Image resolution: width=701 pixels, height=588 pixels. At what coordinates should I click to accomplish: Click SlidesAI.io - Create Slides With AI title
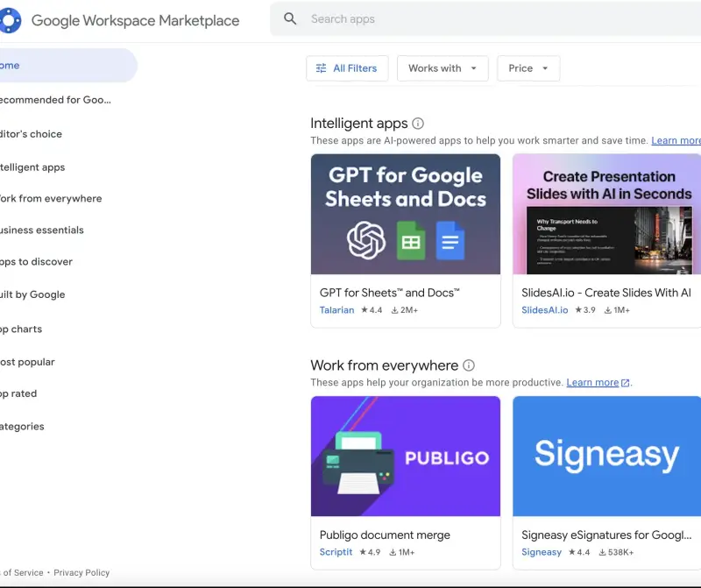(x=606, y=293)
